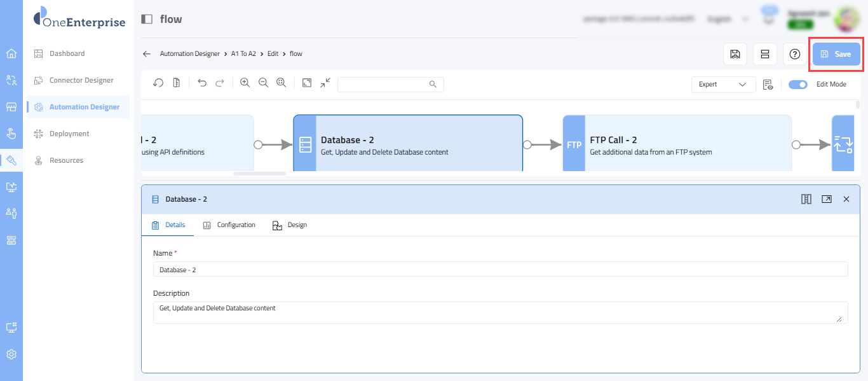Open the help question mark icon
The width and height of the screenshot is (868, 381).
point(794,54)
